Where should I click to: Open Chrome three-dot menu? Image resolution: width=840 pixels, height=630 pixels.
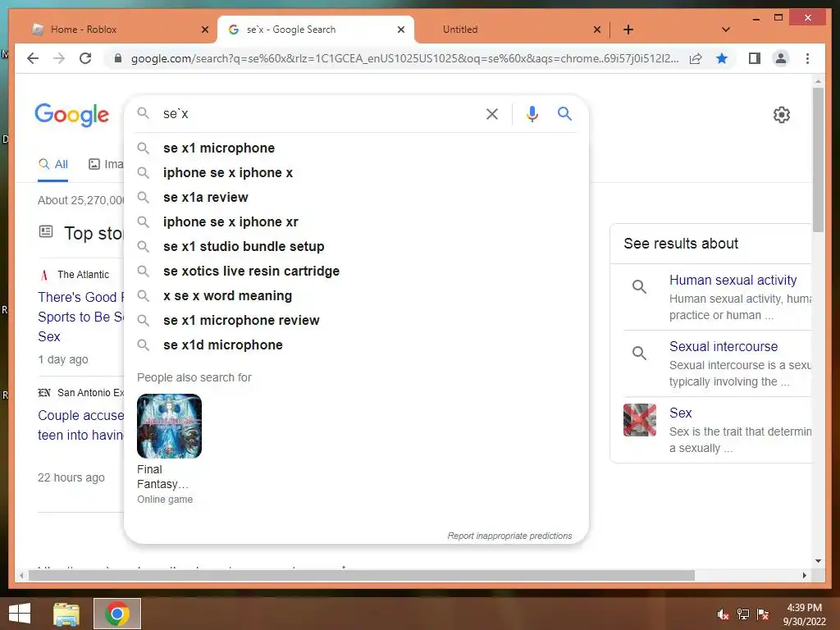click(x=807, y=58)
